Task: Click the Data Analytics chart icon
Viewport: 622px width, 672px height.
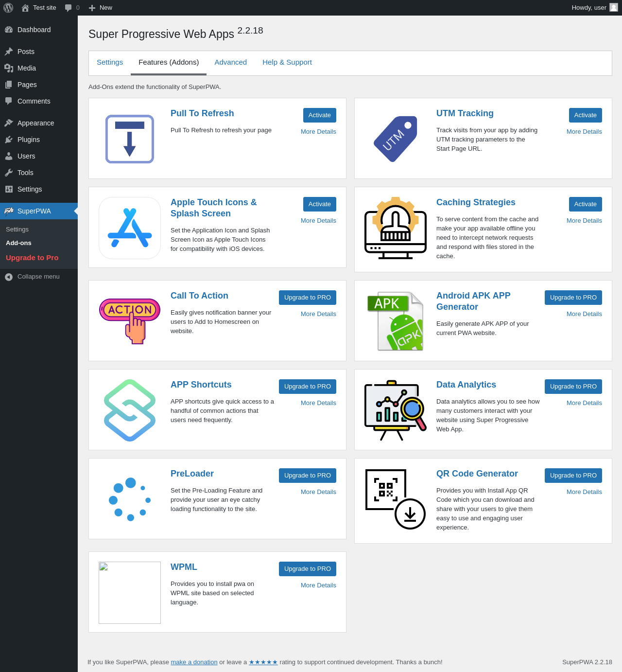Action: (396, 410)
